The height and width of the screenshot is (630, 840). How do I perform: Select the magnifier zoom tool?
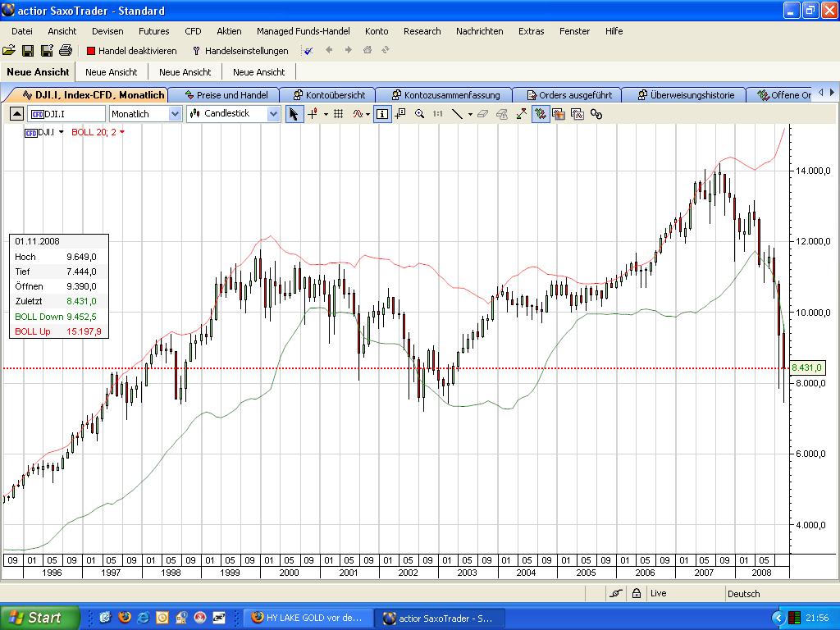419,113
